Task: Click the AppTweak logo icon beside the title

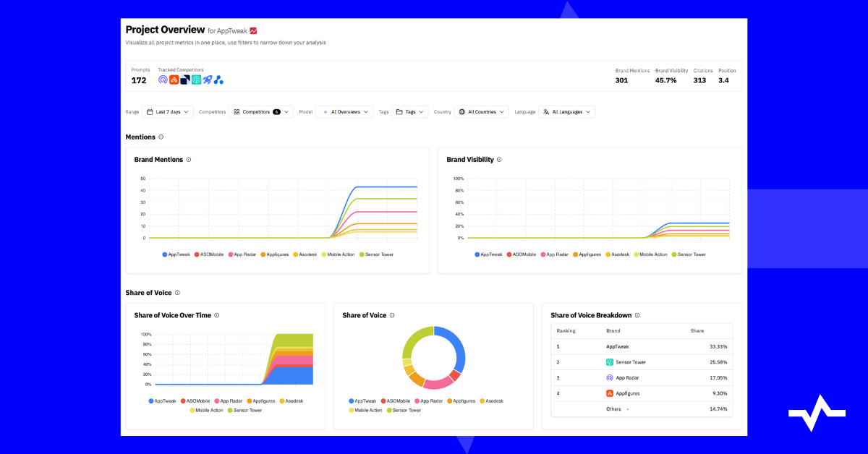Action: [253, 30]
